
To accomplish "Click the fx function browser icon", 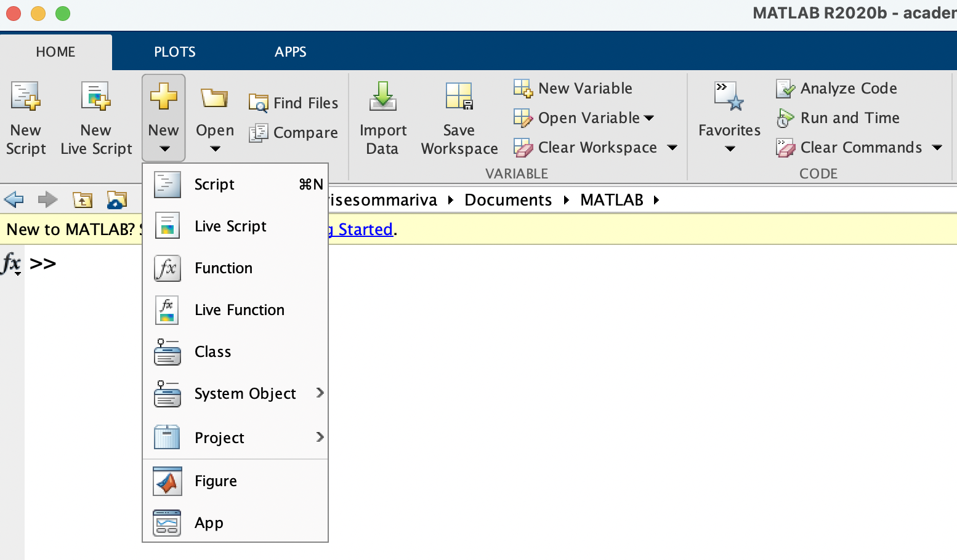I will click(12, 263).
